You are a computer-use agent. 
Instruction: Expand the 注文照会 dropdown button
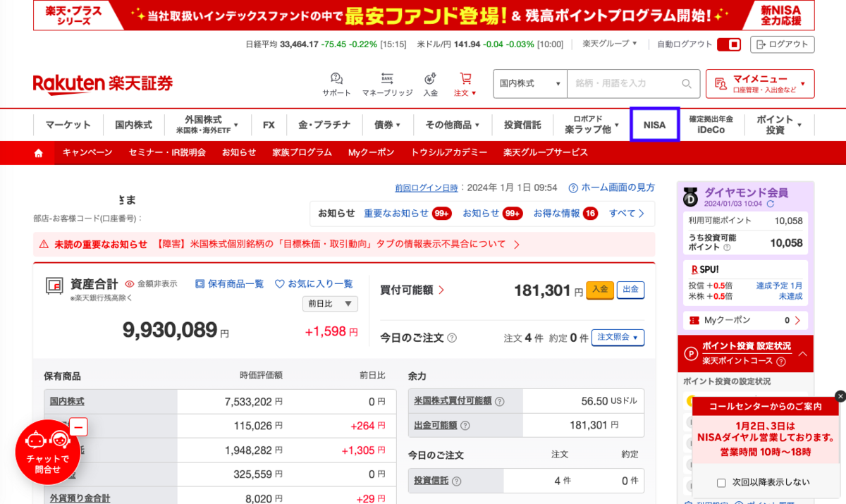[x=618, y=338]
